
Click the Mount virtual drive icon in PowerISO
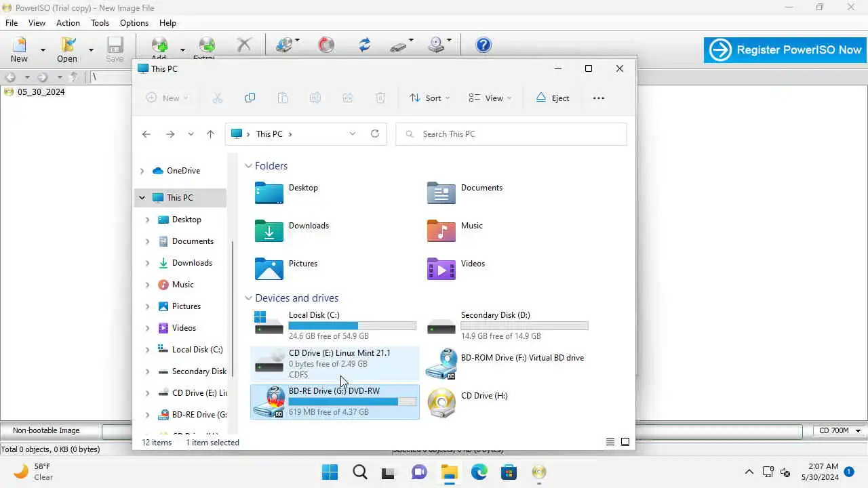click(x=436, y=45)
